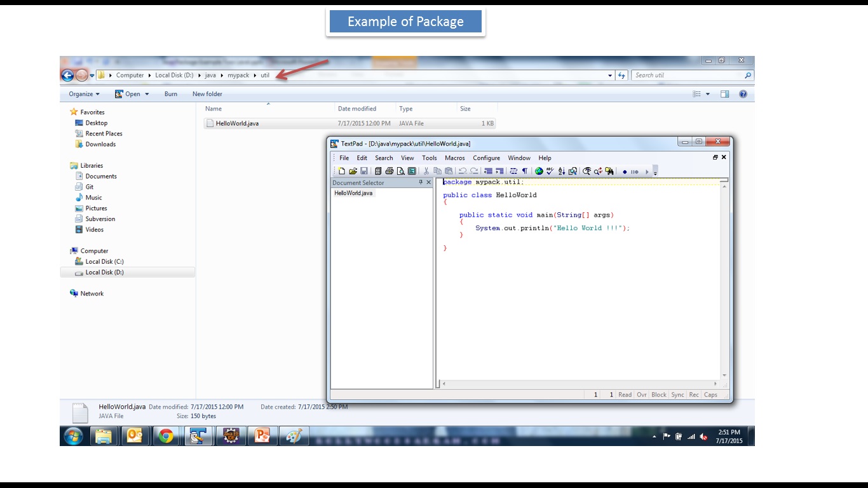The width and height of the screenshot is (868, 488).
Task: Toggle word wrap in TextPad toolbar
Action: pos(513,171)
